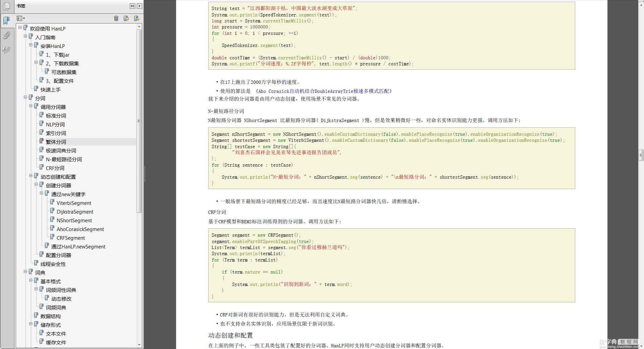Jump to the 索引分词 bookmark
Screen dimensions: 644x349
pyautogui.click(x=56, y=133)
